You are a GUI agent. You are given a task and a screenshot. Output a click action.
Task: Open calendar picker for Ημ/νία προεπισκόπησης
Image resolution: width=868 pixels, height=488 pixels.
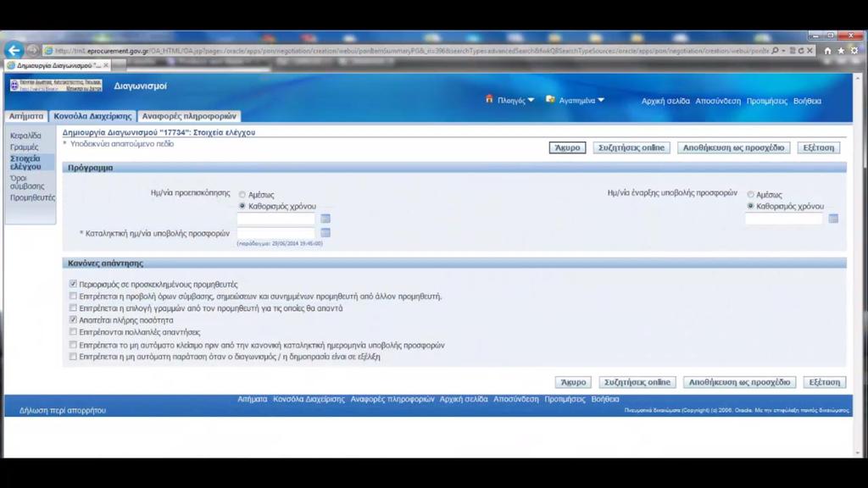click(x=325, y=219)
